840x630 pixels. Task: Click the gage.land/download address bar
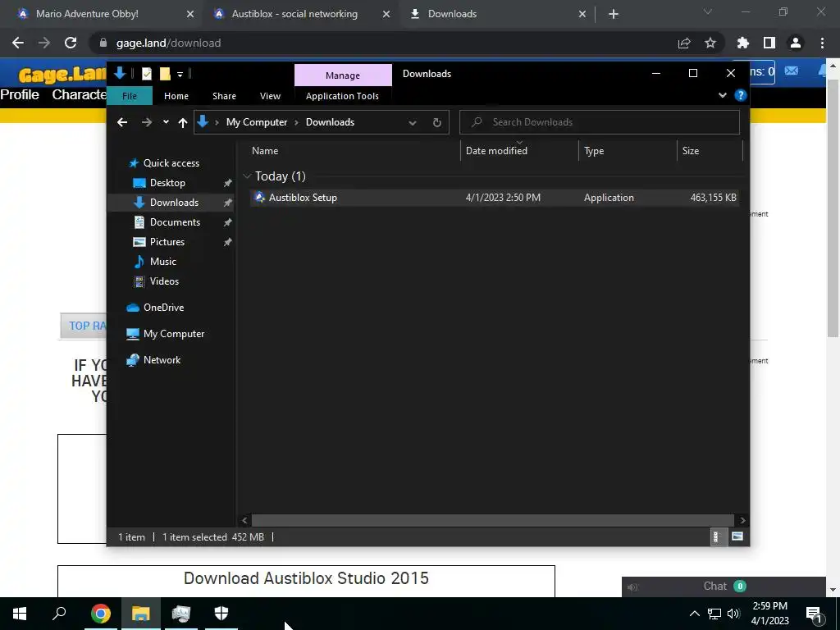(x=168, y=43)
